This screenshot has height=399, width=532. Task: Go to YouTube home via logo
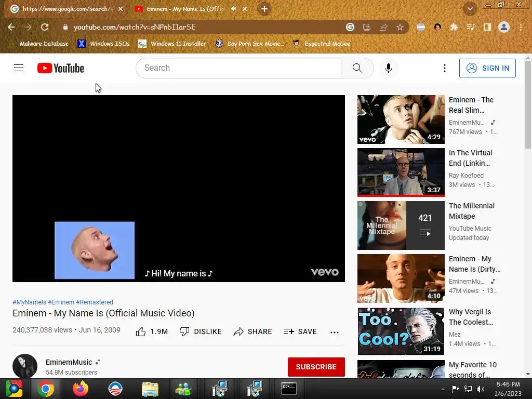(x=61, y=68)
